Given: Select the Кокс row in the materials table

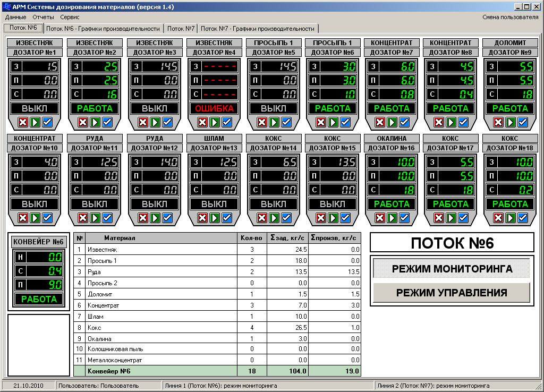Looking at the screenshot, I should [159, 328].
